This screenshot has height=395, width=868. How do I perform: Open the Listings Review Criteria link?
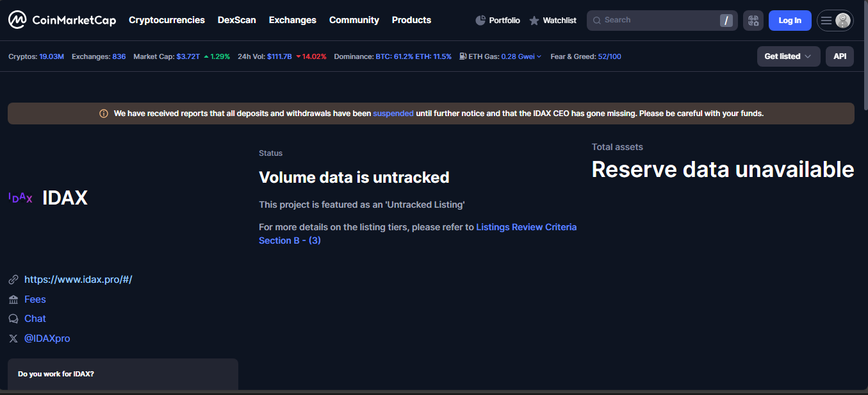[x=526, y=227]
